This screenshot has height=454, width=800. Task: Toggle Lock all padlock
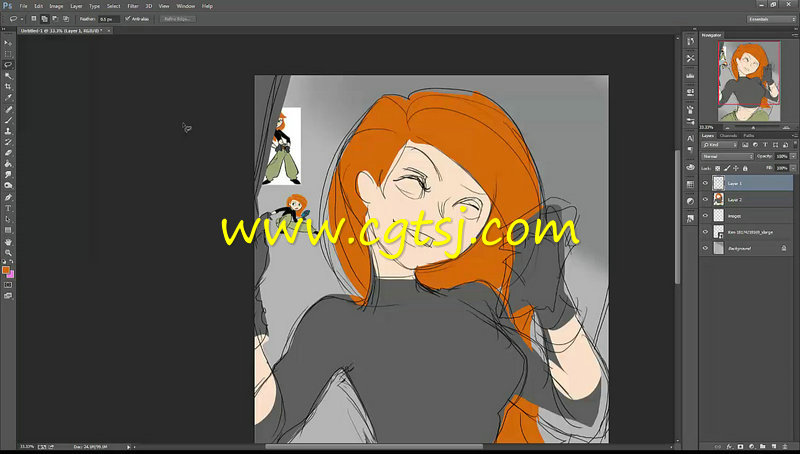click(x=745, y=168)
